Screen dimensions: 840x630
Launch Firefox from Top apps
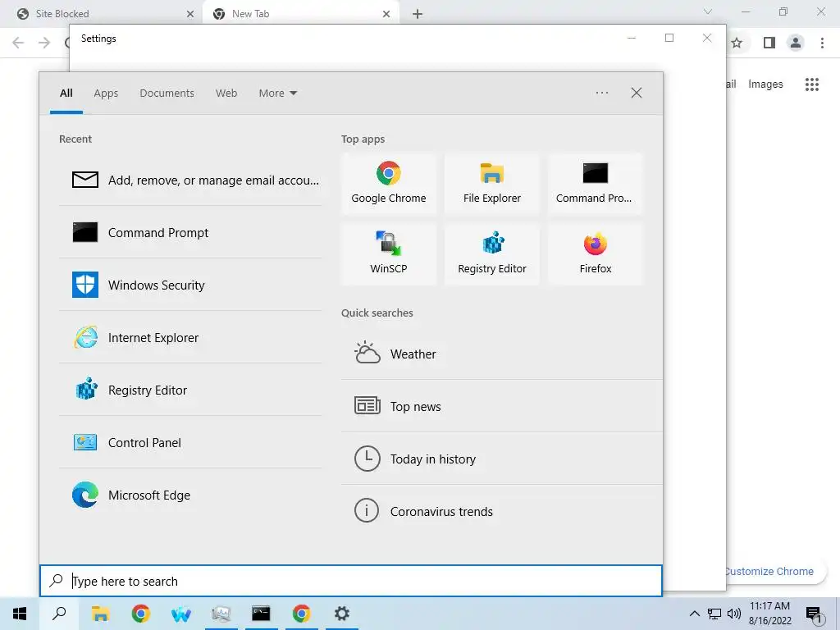tap(596, 254)
